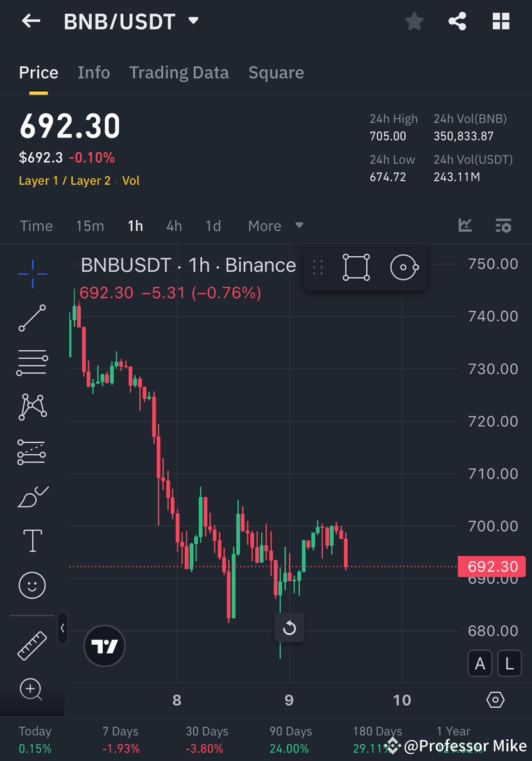Screen dimensions: 532x761
Task: Favorite BNB/USDT using the star
Action: (x=414, y=21)
